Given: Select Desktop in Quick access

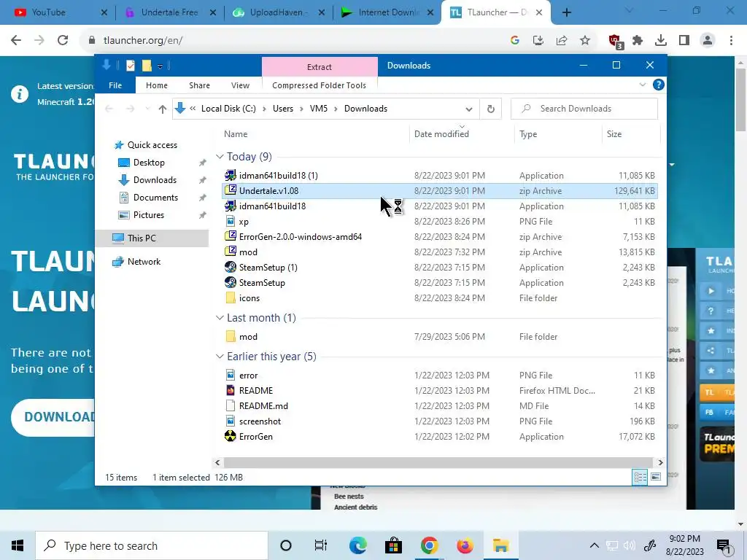Looking at the screenshot, I should click(x=149, y=163).
